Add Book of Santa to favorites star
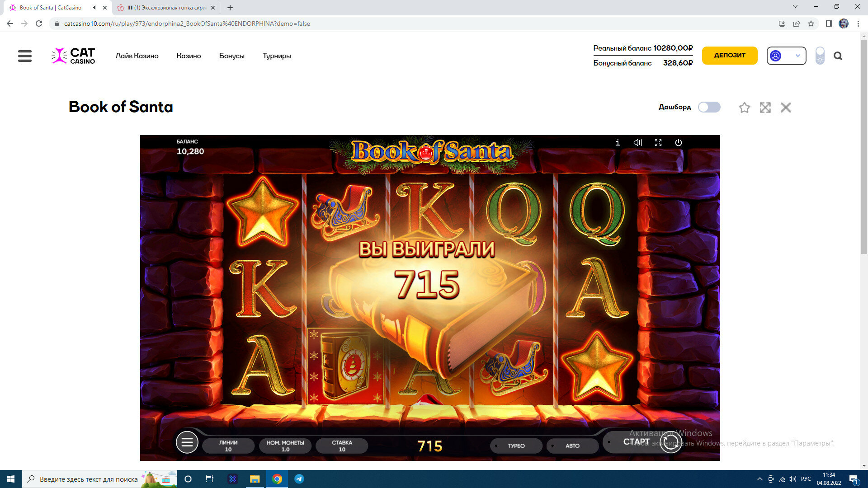This screenshot has height=488, width=868. pyautogui.click(x=744, y=108)
